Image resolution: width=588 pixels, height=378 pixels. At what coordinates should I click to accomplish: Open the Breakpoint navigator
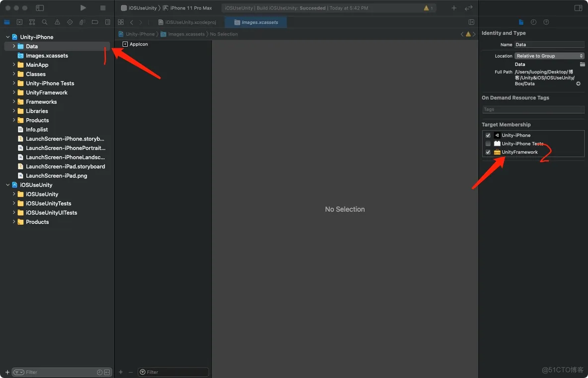coord(95,22)
